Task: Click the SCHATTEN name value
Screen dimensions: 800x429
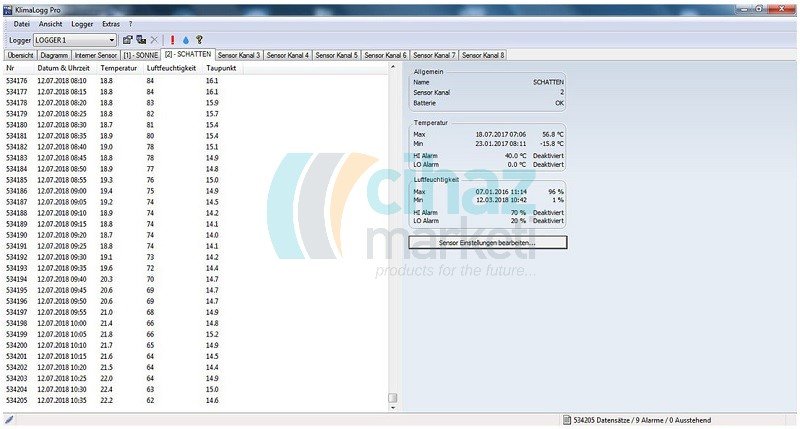Action: tap(548, 82)
